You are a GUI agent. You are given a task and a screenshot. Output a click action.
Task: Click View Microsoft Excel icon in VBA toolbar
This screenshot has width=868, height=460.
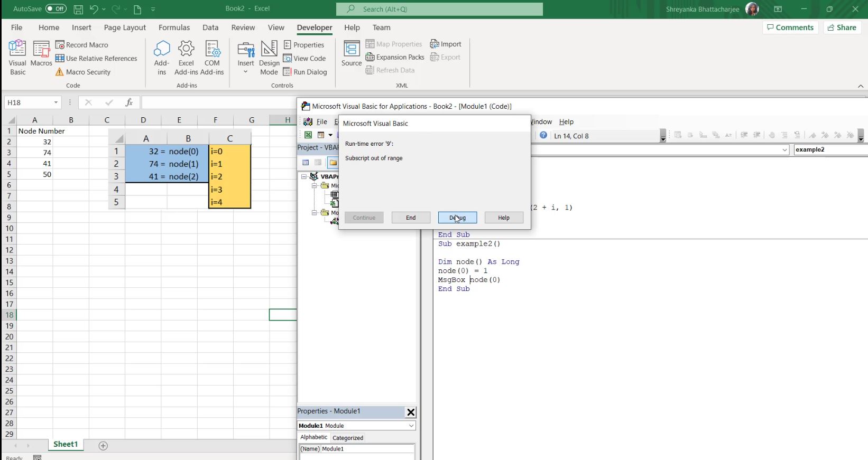(308, 135)
